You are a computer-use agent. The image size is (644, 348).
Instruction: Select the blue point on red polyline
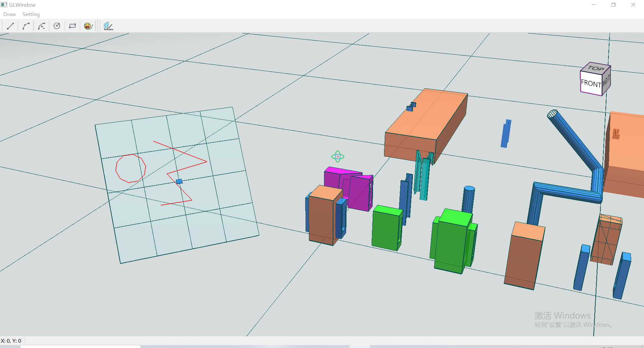tap(179, 181)
